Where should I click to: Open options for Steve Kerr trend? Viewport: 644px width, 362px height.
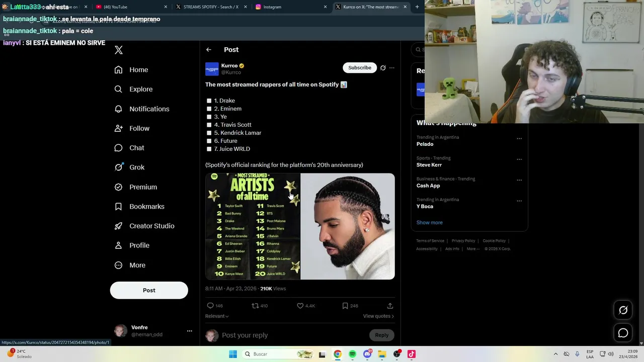click(x=519, y=159)
